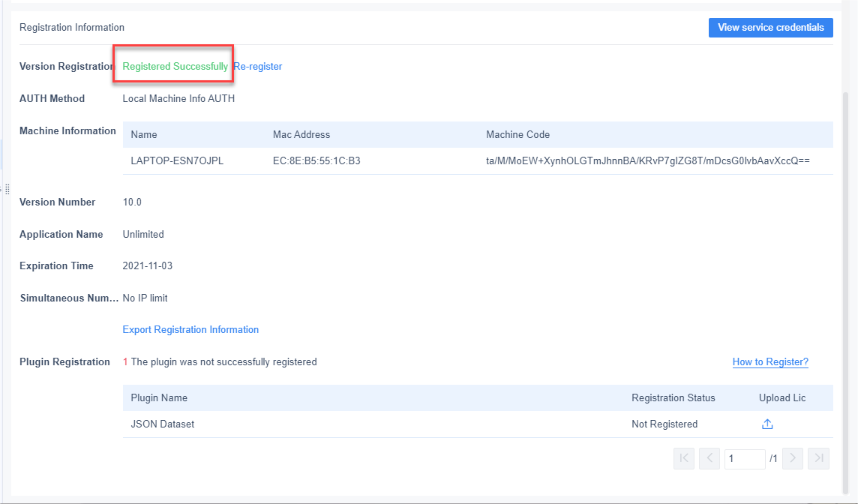Go to the previous page
The height and width of the screenshot is (504, 858).
709,458
